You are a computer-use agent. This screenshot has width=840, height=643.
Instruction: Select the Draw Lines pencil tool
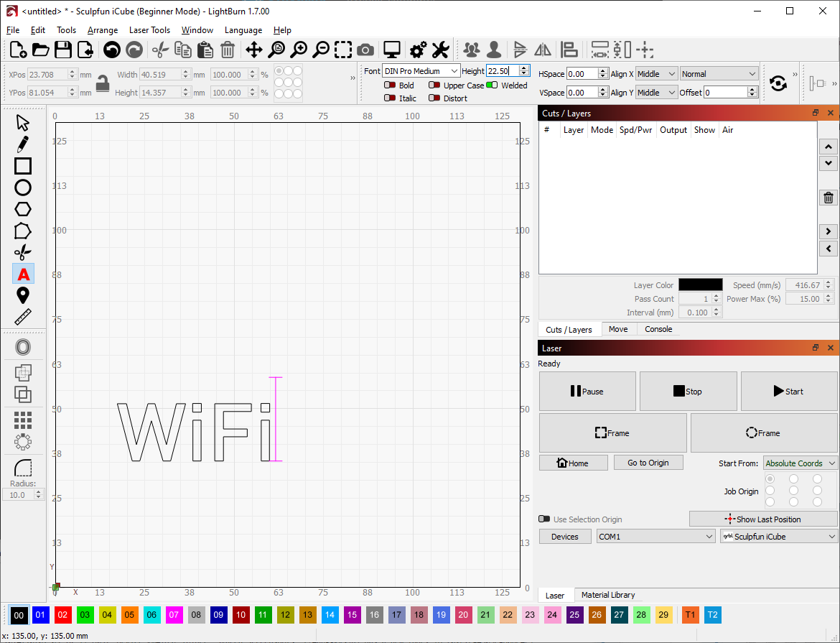pyautogui.click(x=23, y=144)
